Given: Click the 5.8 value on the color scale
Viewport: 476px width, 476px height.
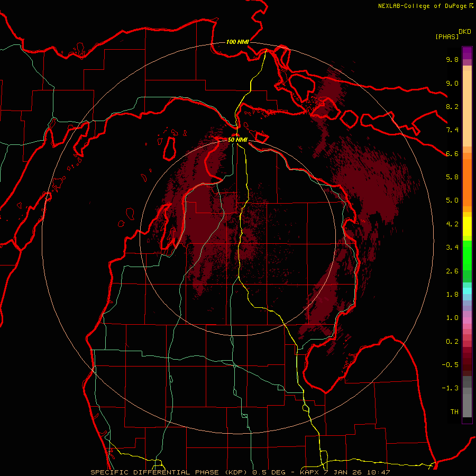Looking at the screenshot, I should pyautogui.click(x=452, y=177).
